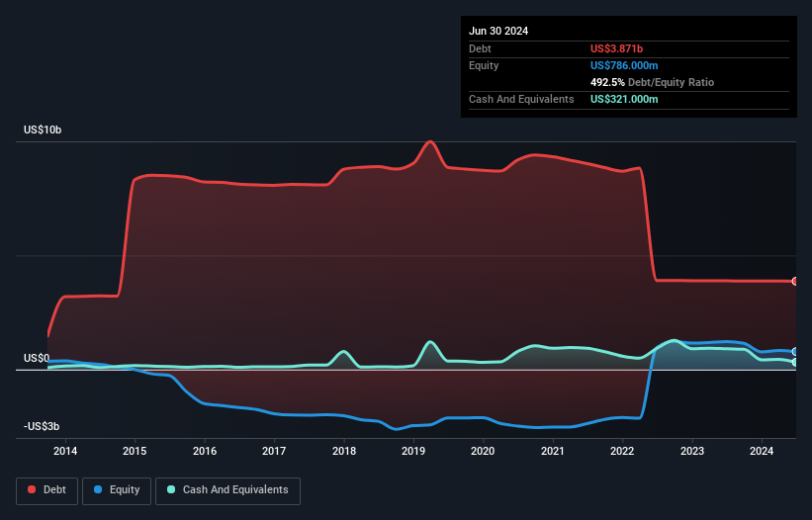Click the US$321.000m cash value
812x520 pixels.
click(x=624, y=99)
